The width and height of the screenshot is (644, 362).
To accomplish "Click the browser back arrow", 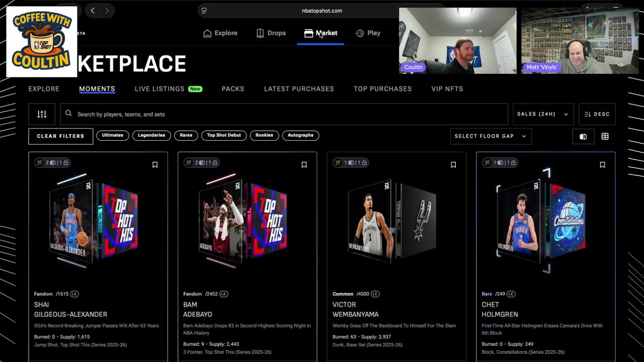I will pos(93,11).
